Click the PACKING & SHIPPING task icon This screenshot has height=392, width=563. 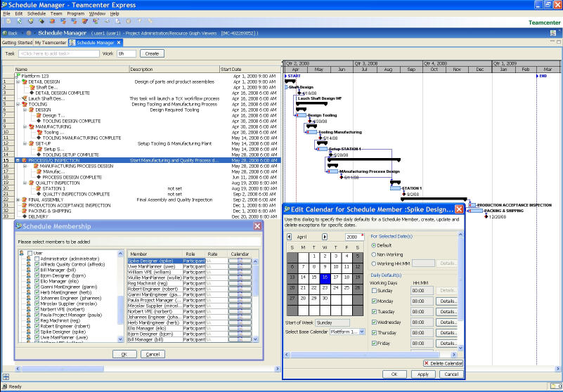[25, 211]
